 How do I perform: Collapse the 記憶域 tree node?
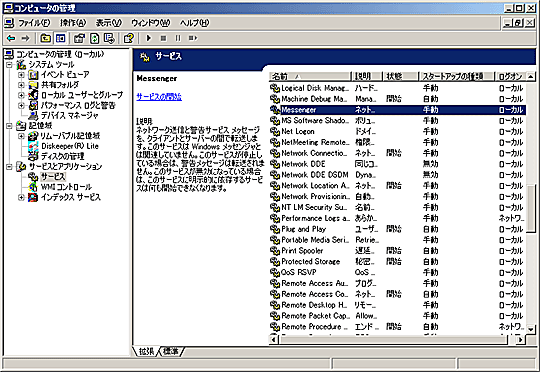[9, 126]
